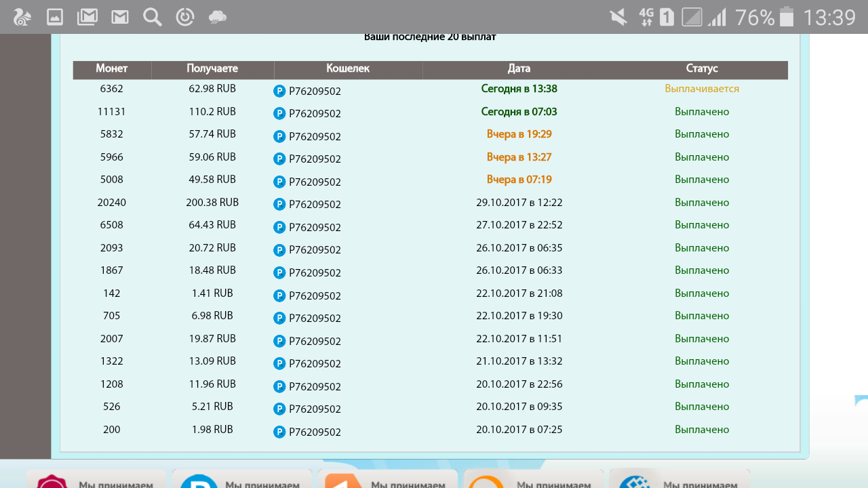Viewport: 868px width, 488px height.
Task: Click the Дата column header
Action: (x=519, y=69)
